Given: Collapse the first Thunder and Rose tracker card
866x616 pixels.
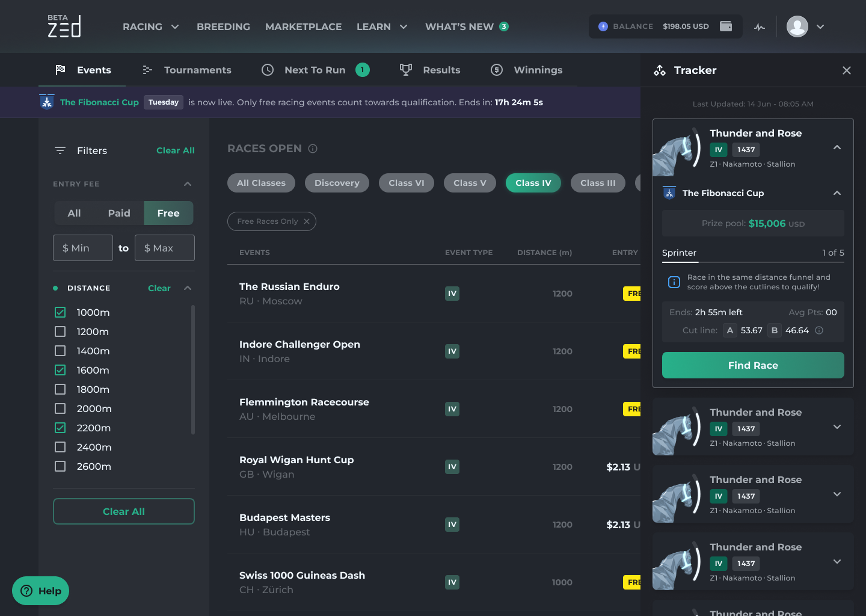Looking at the screenshot, I should pos(837,147).
